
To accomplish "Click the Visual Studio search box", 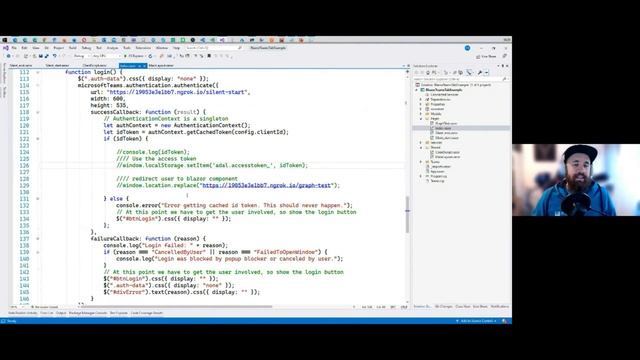I will tap(214, 48).
